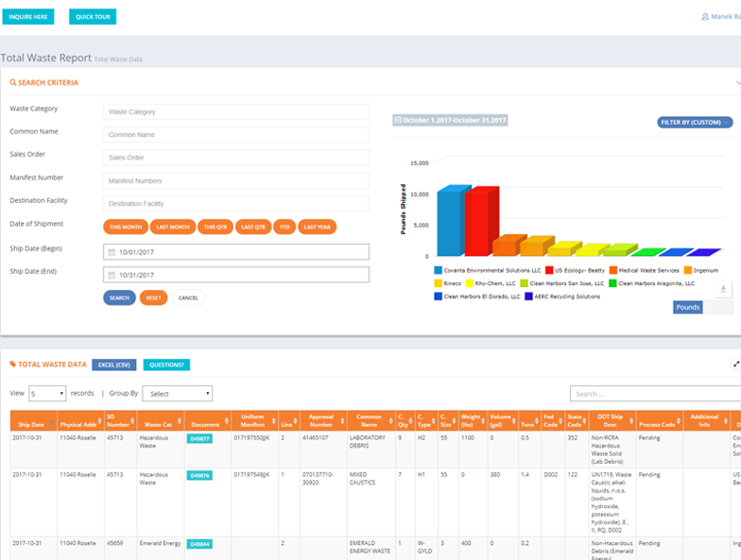Click the Destination Facility input field

tap(236, 204)
